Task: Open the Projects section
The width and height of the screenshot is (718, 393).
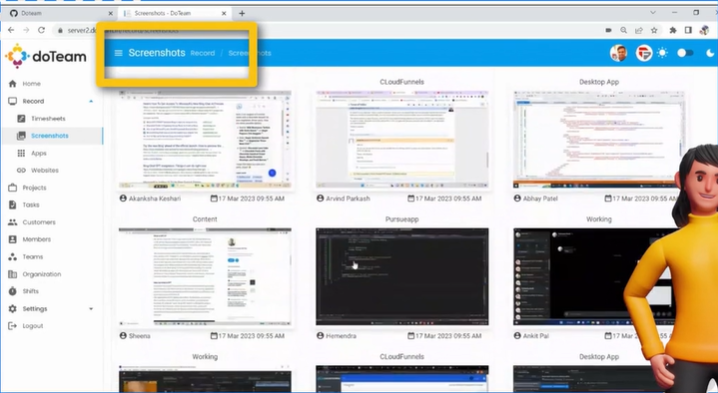Action: [x=34, y=188]
